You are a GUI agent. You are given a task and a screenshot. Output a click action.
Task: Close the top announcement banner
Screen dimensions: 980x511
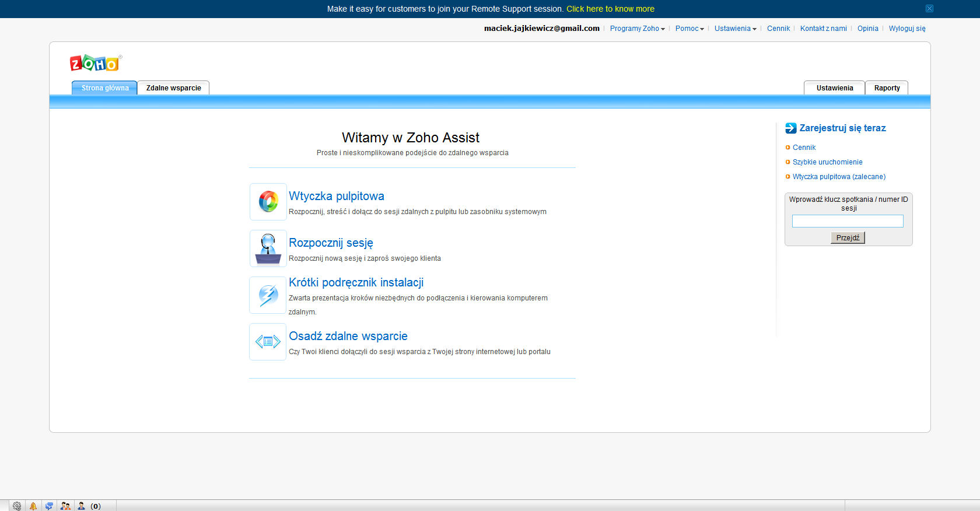coord(929,9)
